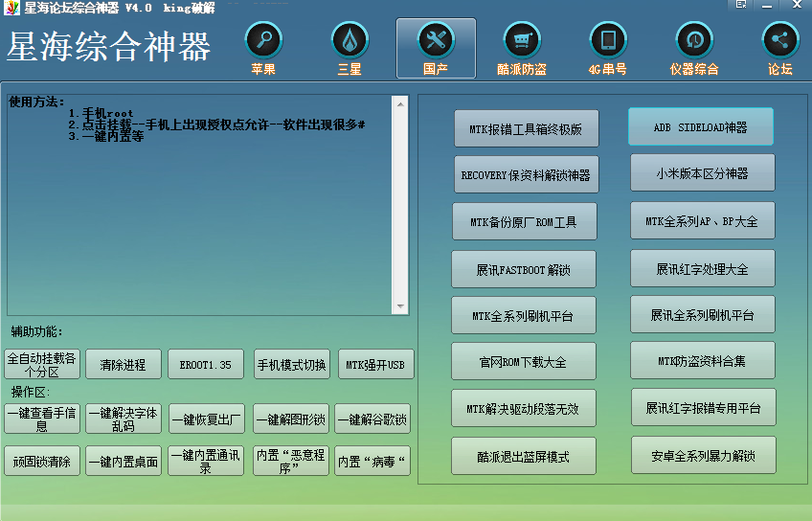Image resolution: width=812 pixels, height=521 pixels.
Task: Click the app logo icon in title bar
Action: click(11, 8)
